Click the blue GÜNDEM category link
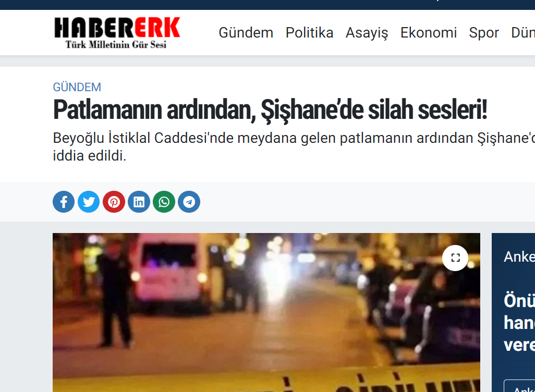This screenshot has width=535, height=392. click(x=77, y=88)
